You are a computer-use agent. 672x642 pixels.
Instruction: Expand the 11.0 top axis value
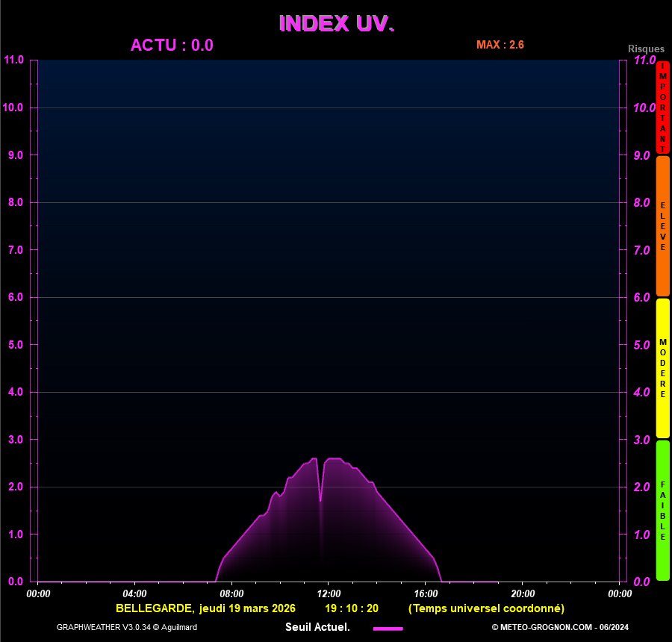click(14, 60)
